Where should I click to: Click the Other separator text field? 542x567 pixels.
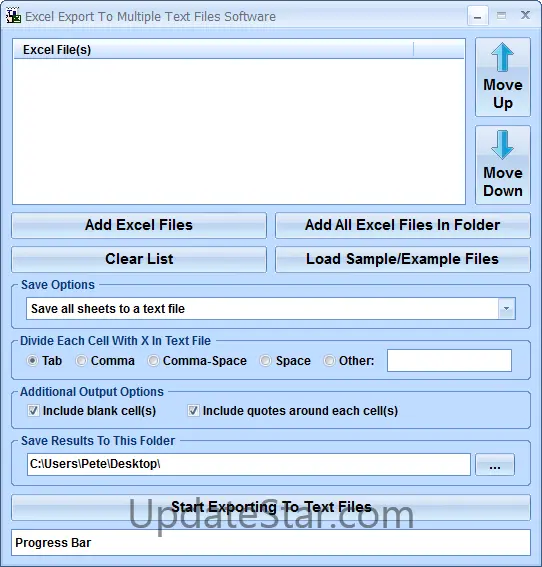pyautogui.click(x=449, y=361)
